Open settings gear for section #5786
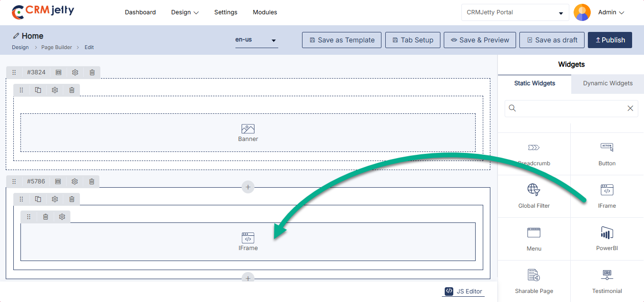The image size is (644, 302). [x=75, y=181]
